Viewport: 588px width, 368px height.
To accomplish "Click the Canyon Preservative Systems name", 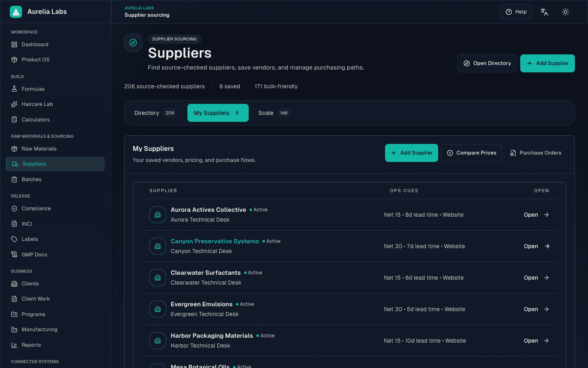I will 215,241.
